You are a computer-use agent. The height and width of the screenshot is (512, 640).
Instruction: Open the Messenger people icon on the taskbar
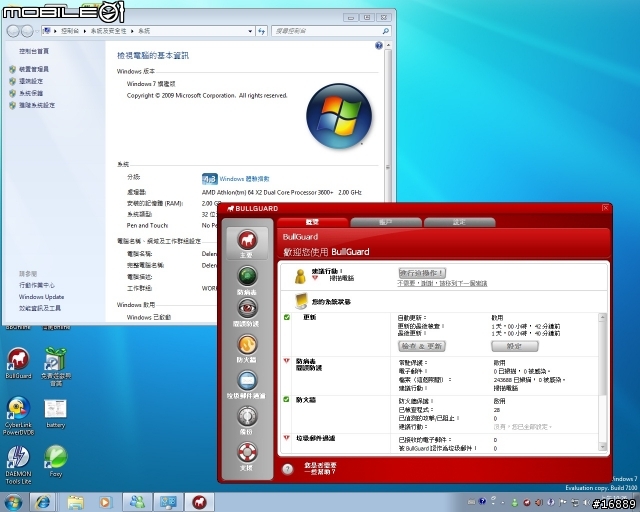point(138,502)
